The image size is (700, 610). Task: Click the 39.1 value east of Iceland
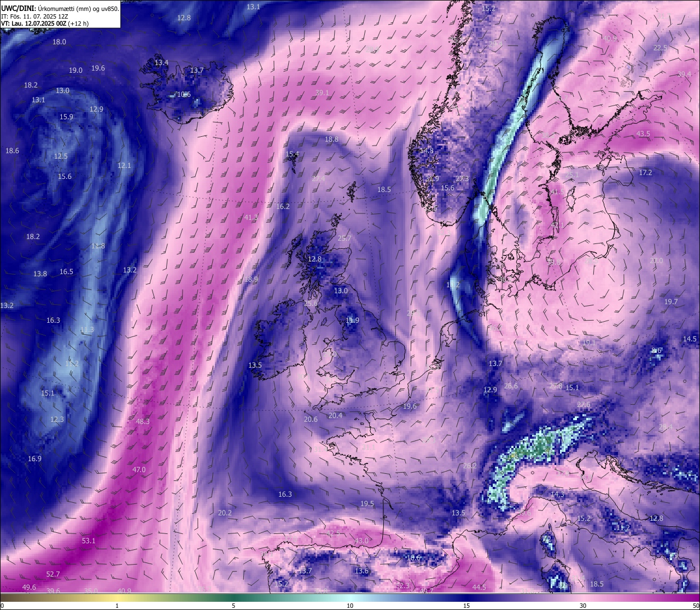click(x=323, y=92)
